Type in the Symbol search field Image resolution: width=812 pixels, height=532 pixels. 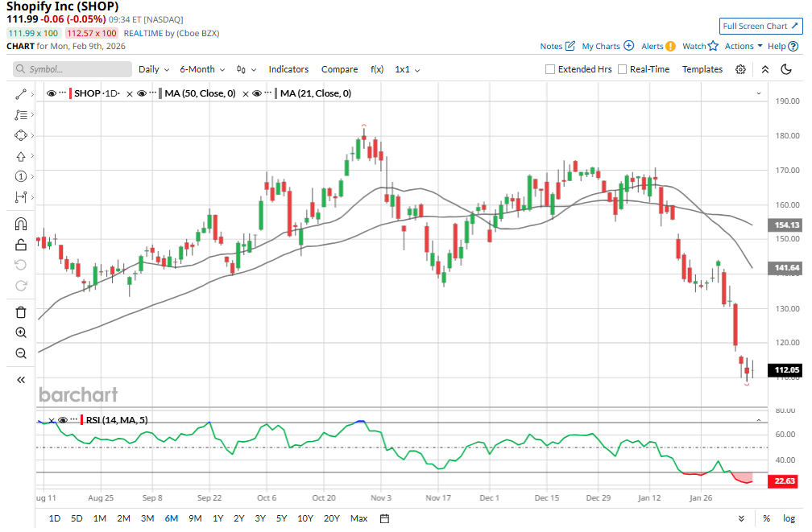point(72,69)
